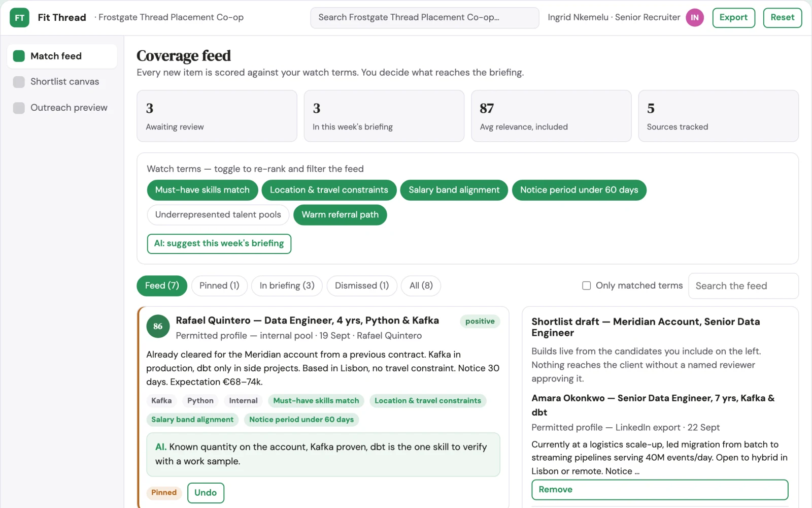
Task: Toggle Location & travel constraints watch term
Action: pos(329,190)
